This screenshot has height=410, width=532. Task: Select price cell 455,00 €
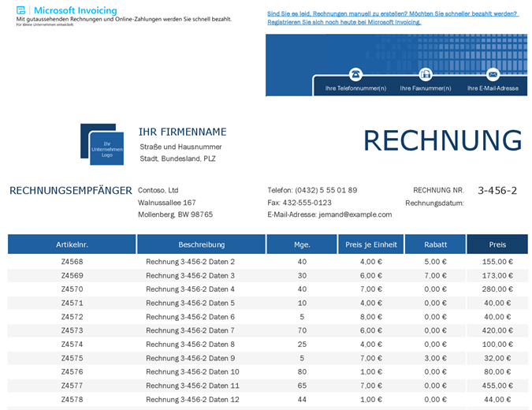(x=497, y=386)
